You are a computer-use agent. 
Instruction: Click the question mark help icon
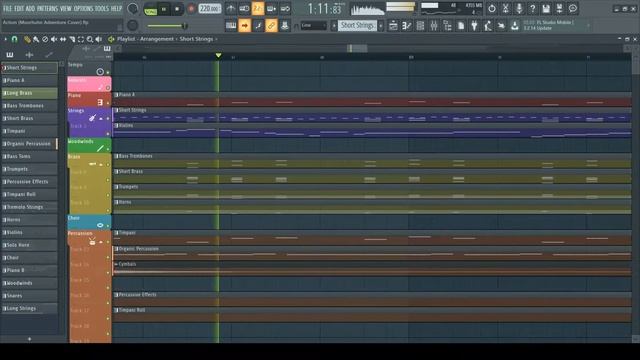click(532, 9)
